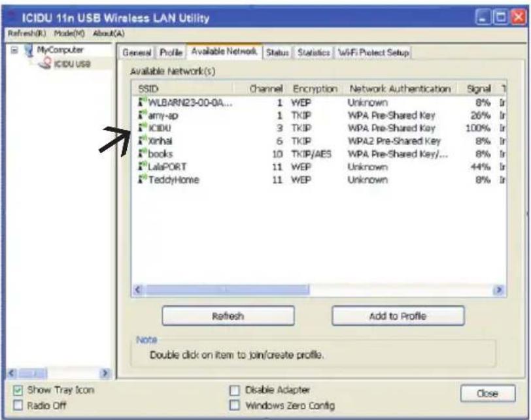The image size is (531, 420).
Task: Click the network list scroll-left arrow
Action: click(138, 290)
